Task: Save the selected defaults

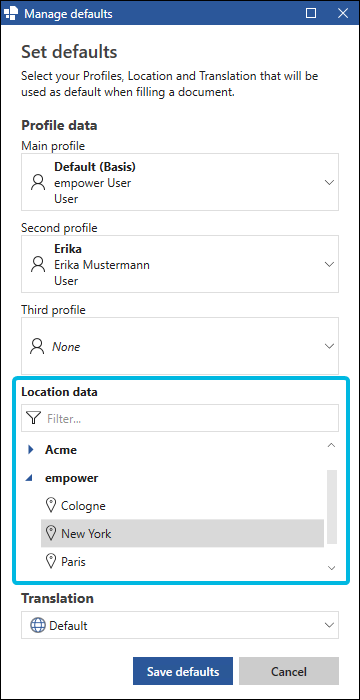Action: pos(183,671)
